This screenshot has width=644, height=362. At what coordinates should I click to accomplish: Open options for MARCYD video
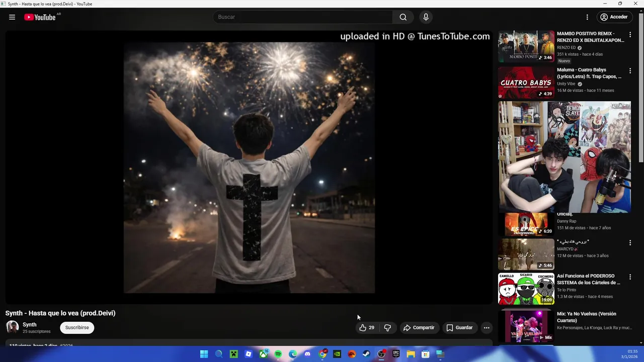coord(630,243)
